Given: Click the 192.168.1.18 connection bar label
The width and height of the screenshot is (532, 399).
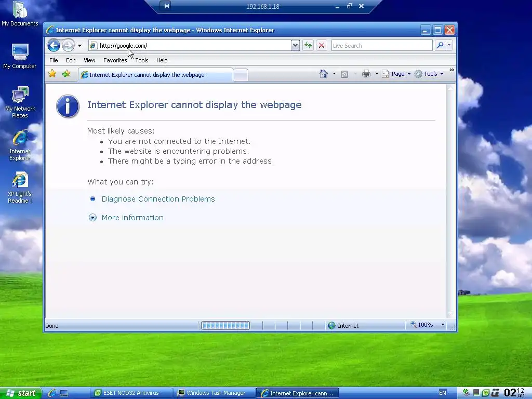Looking at the screenshot, I should (x=263, y=6).
